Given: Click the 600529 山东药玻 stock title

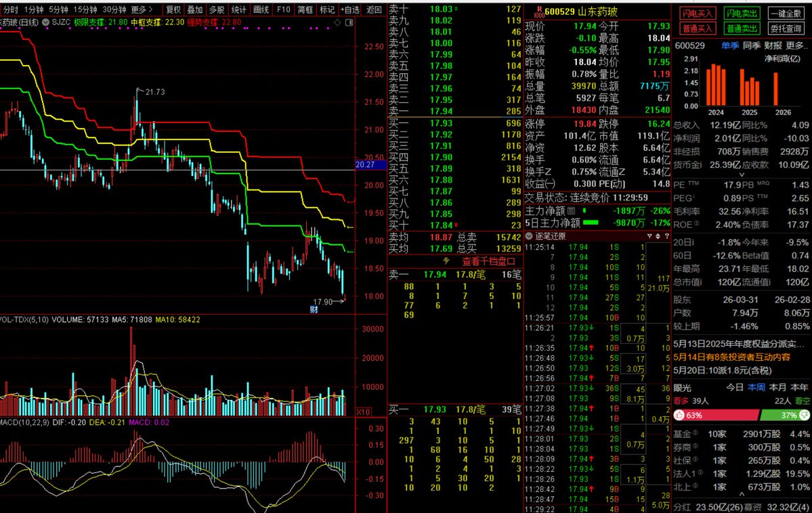Looking at the screenshot, I should tap(581, 12).
